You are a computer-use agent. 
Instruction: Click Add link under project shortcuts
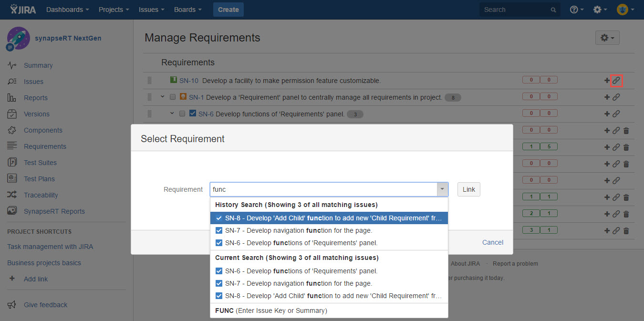(36, 279)
